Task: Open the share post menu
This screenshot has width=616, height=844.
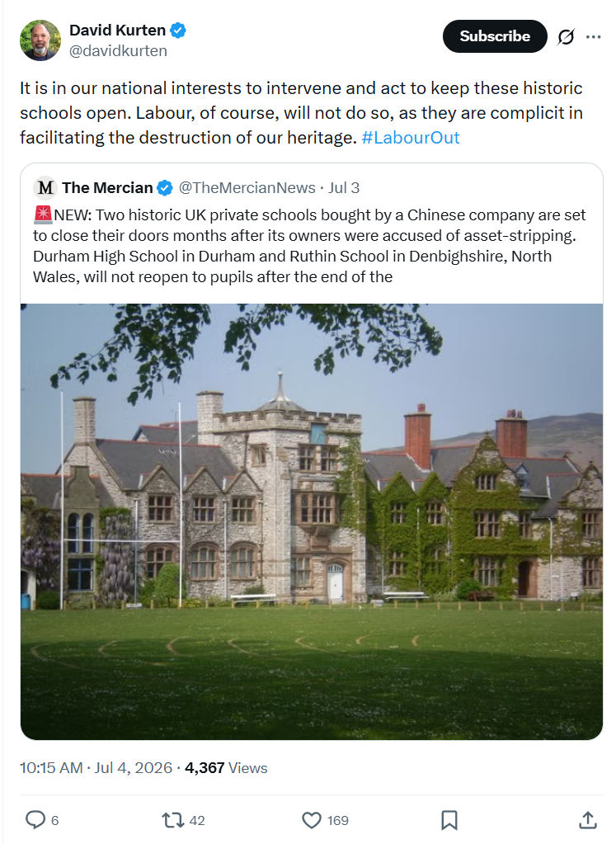Action: pos(587,820)
